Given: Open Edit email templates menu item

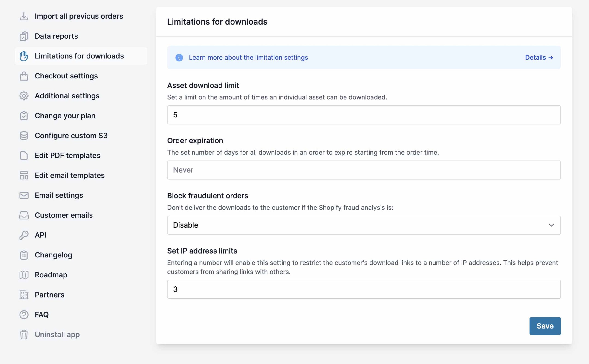Looking at the screenshot, I should 69,176.
